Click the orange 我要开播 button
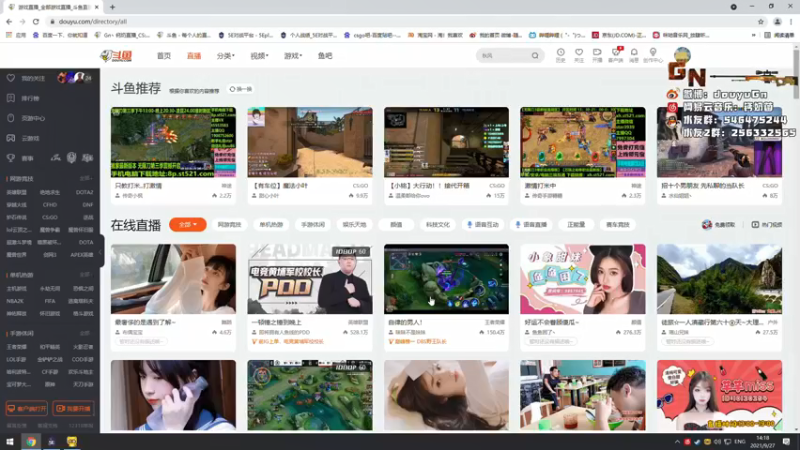Viewport: 800px width, 450px height. pyautogui.click(x=73, y=408)
